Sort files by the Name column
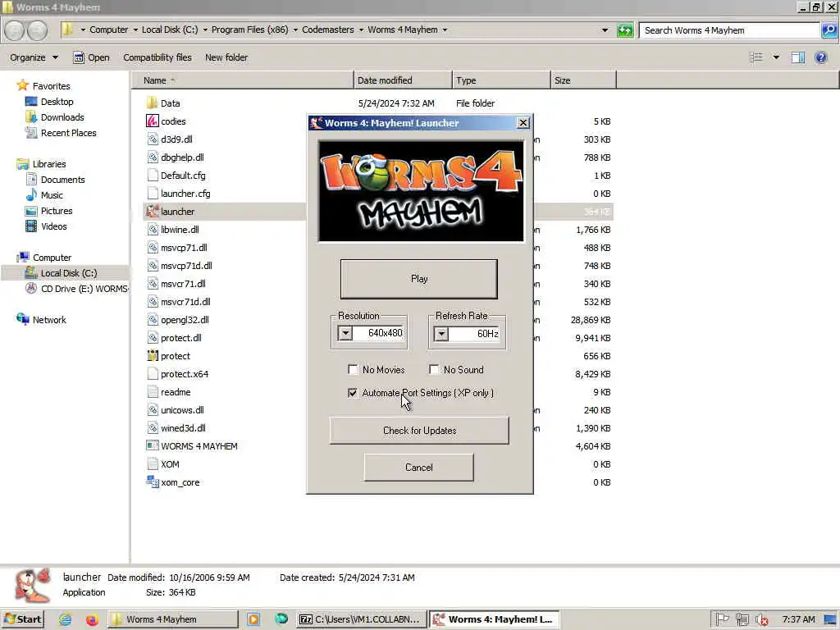The width and height of the screenshot is (840, 630). 243,80
